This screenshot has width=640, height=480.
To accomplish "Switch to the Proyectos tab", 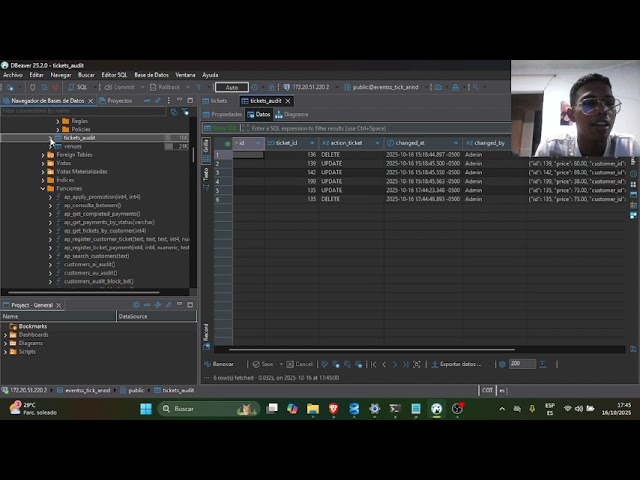I will [116, 100].
